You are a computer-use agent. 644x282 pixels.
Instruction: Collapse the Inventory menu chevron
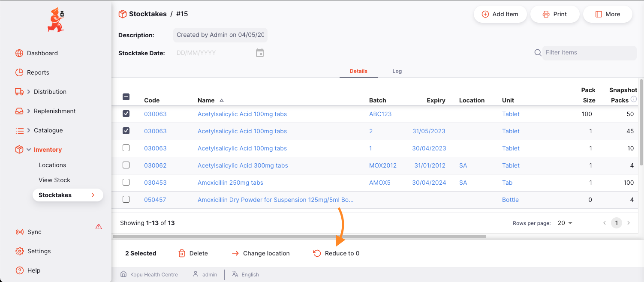(29, 150)
